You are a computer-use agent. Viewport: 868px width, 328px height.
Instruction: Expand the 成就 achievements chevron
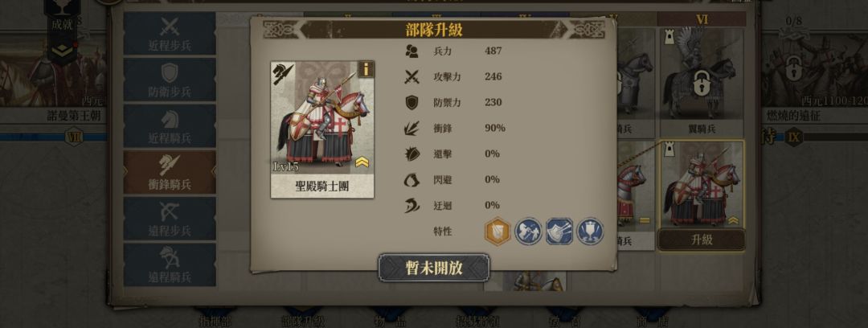pos(61,51)
